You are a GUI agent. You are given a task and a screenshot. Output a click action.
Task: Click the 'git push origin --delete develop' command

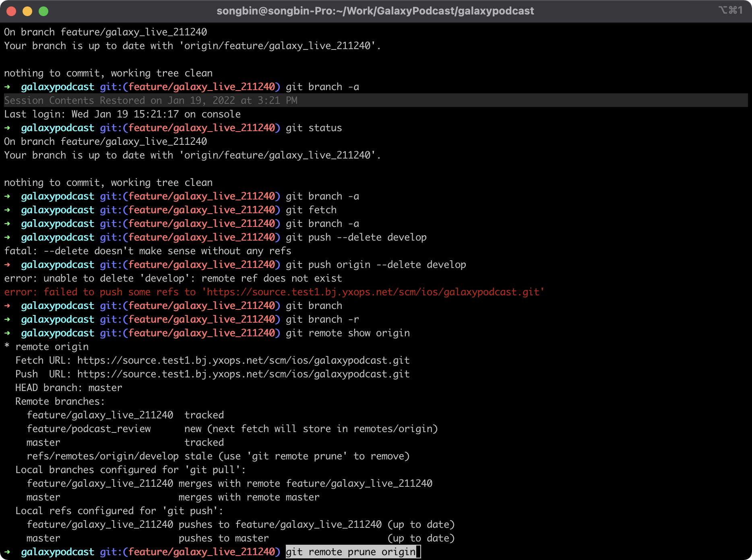[x=376, y=265]
